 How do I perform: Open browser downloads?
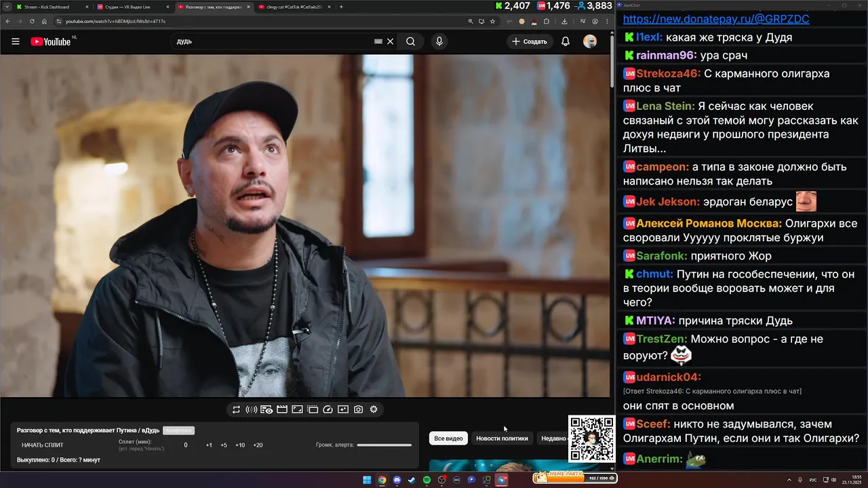coord(564,21)
